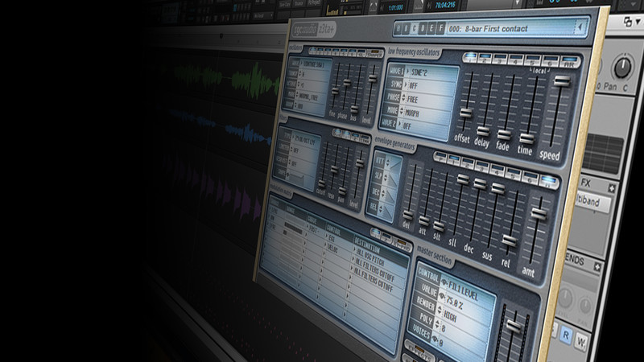Select LFO number 6 button
The height and width of the screenshot is (362, 644).
(550, 63)
